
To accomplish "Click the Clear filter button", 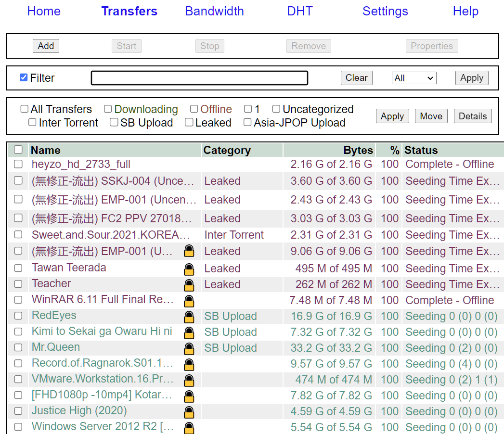I will coord(356,78).
